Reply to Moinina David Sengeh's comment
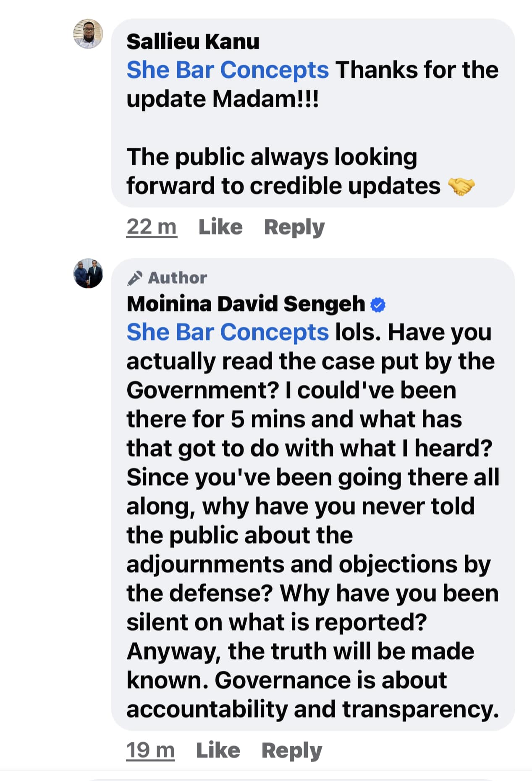 [292, 750]
